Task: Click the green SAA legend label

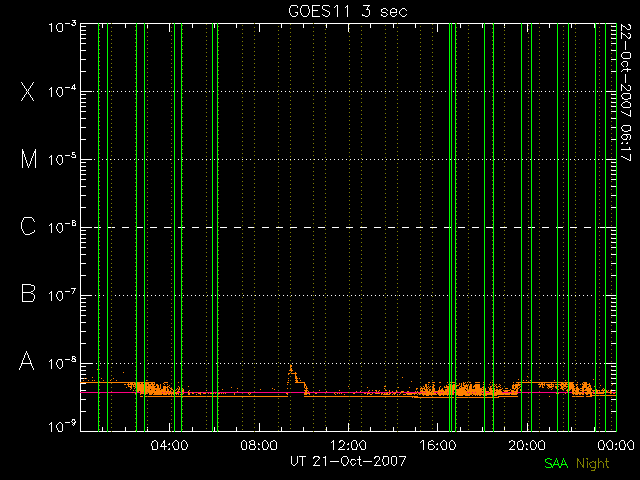Action: [x=556, y=463]
